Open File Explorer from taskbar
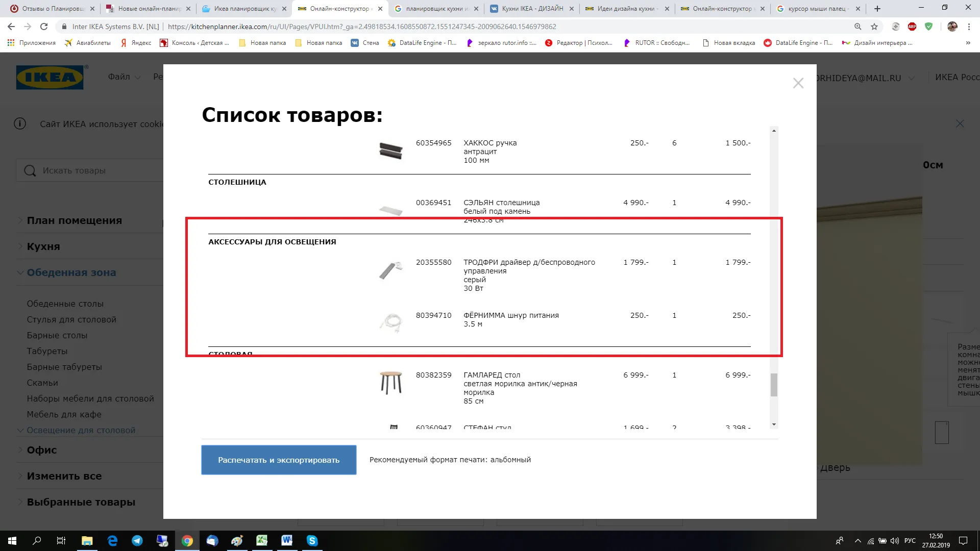This screenshot has width=980, height=551. pyautogui.click(x=87, y=541)
